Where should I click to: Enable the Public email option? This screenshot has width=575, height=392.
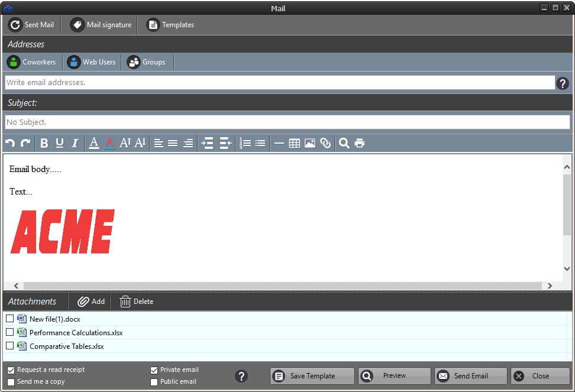154,382
